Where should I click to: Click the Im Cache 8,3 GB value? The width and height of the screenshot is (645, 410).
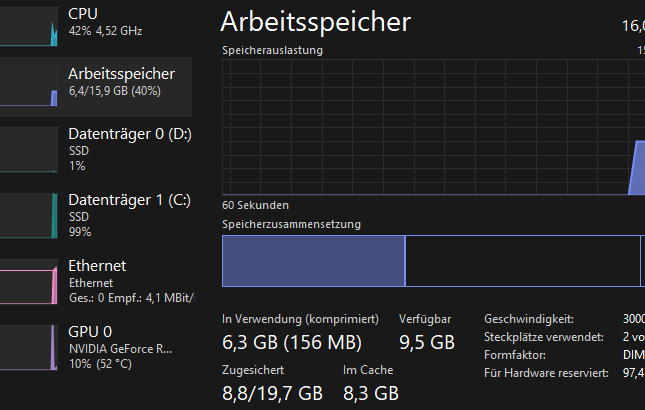(x=371, y=394)
